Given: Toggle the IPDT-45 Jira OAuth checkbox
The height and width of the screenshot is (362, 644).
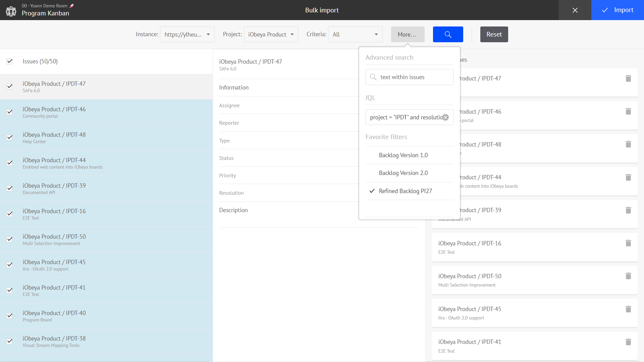Looking at the screenshot, I should (9, 265).
